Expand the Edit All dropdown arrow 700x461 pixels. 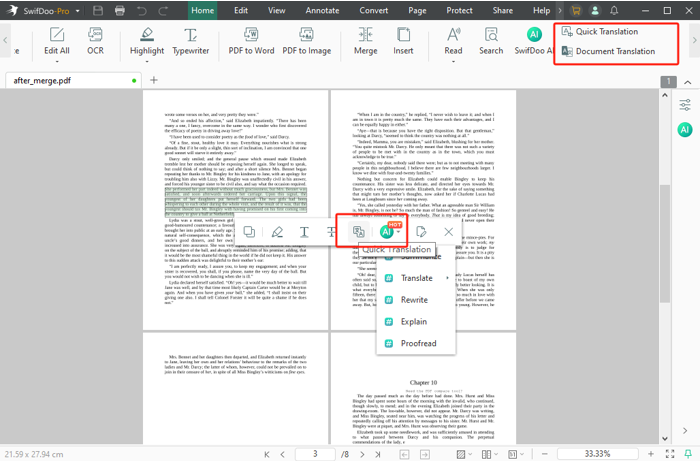[x=57, y=61]
